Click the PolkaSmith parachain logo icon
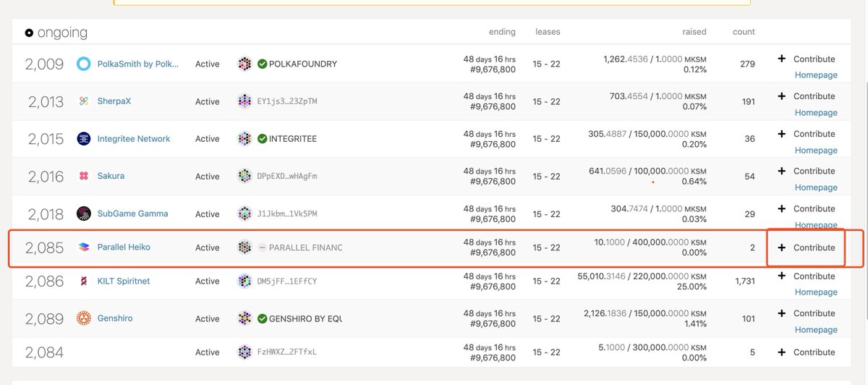Viewport: 868px width, 385px height. tap(84, 64)
